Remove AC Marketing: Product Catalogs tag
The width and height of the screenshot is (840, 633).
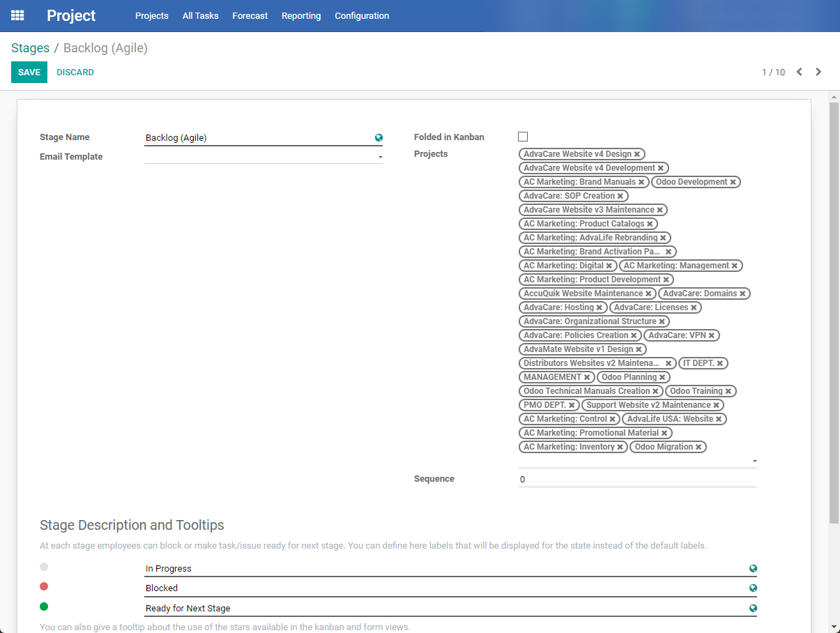650,224
